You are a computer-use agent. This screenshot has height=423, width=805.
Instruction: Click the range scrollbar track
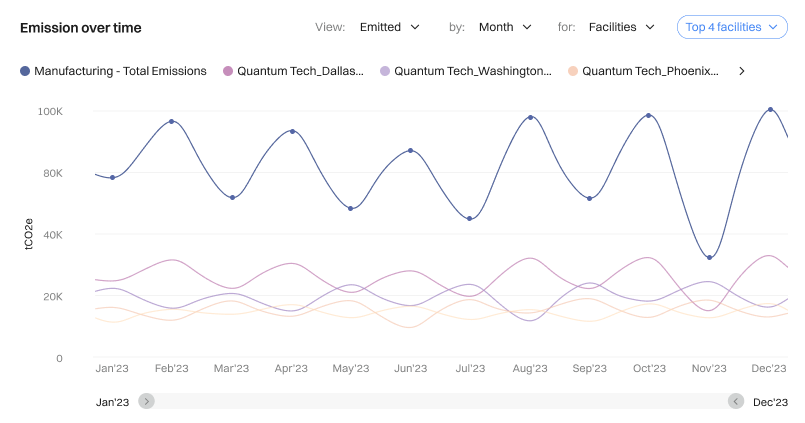[440, 401]
